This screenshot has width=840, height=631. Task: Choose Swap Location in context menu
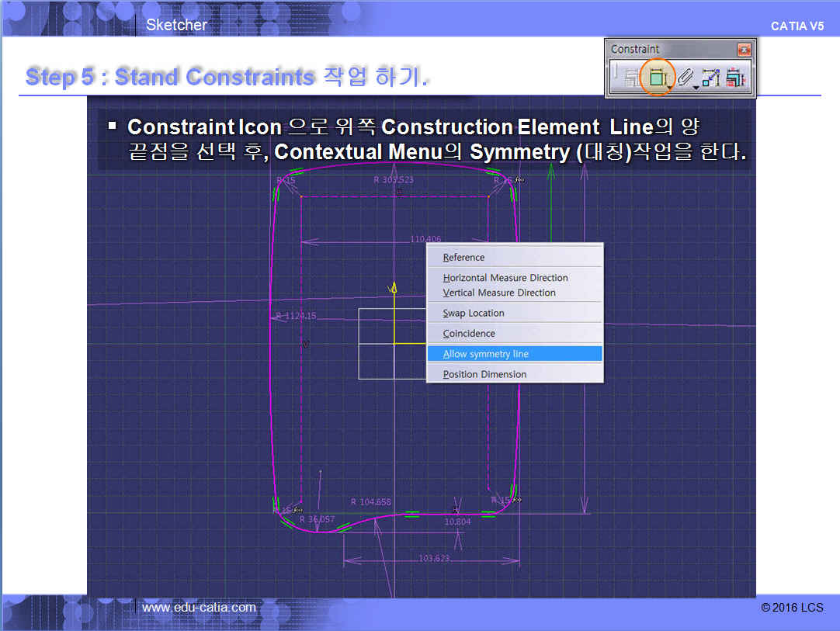pyautogui.click(x=474, y=314)
